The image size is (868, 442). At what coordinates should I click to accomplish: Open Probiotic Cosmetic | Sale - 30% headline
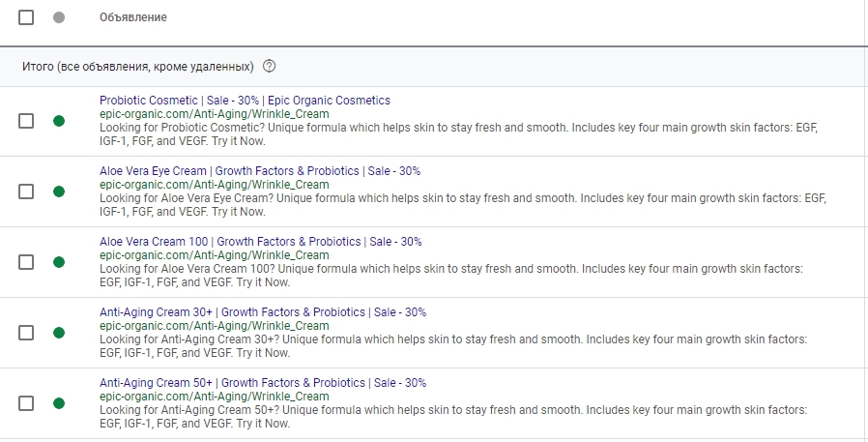pyautogui.click(x=245, y=101)
